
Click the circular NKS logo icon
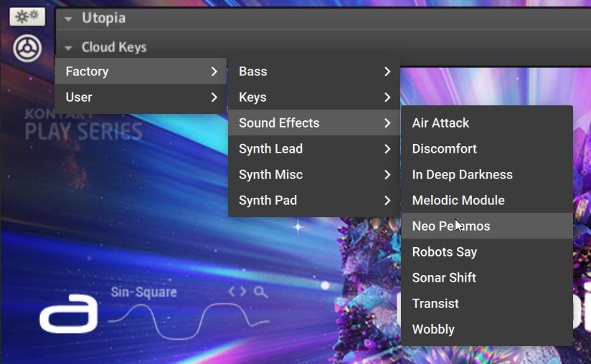[x=27, y=49]
